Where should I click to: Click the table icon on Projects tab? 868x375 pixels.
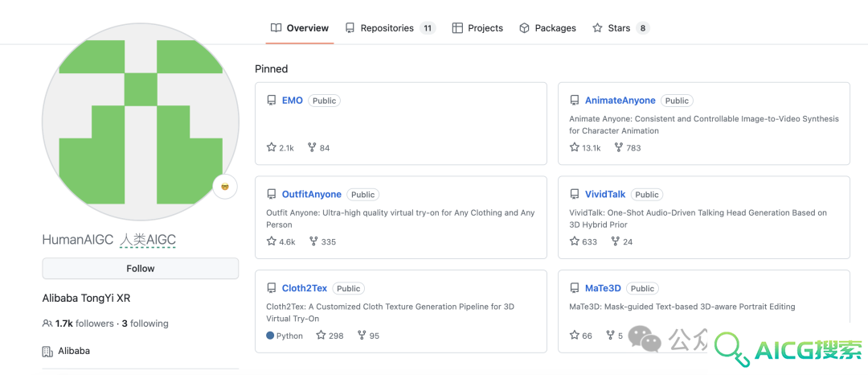click(x=457, y=27)
